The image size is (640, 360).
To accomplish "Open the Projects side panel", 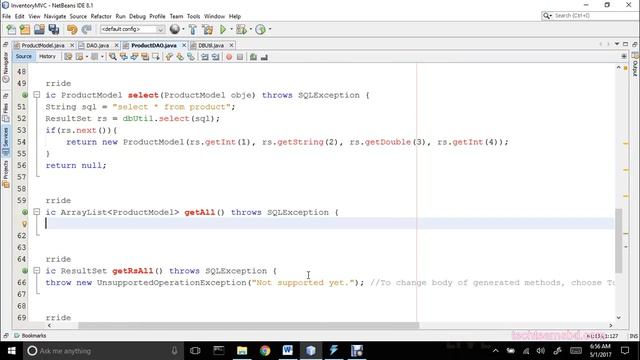I will point(6,173).
